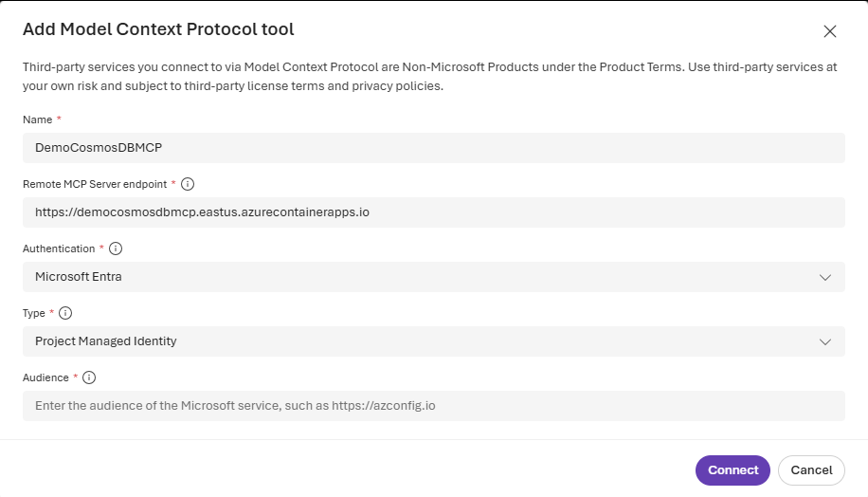Expand the Authentication dropdown chevron arrow

tap(825, 277)
